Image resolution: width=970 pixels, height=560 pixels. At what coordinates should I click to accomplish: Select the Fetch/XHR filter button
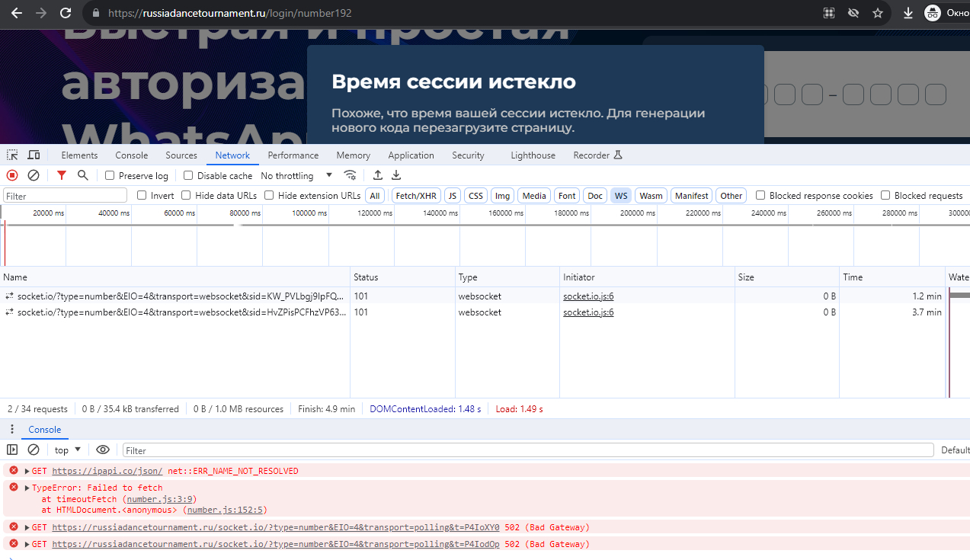(415, 196)
